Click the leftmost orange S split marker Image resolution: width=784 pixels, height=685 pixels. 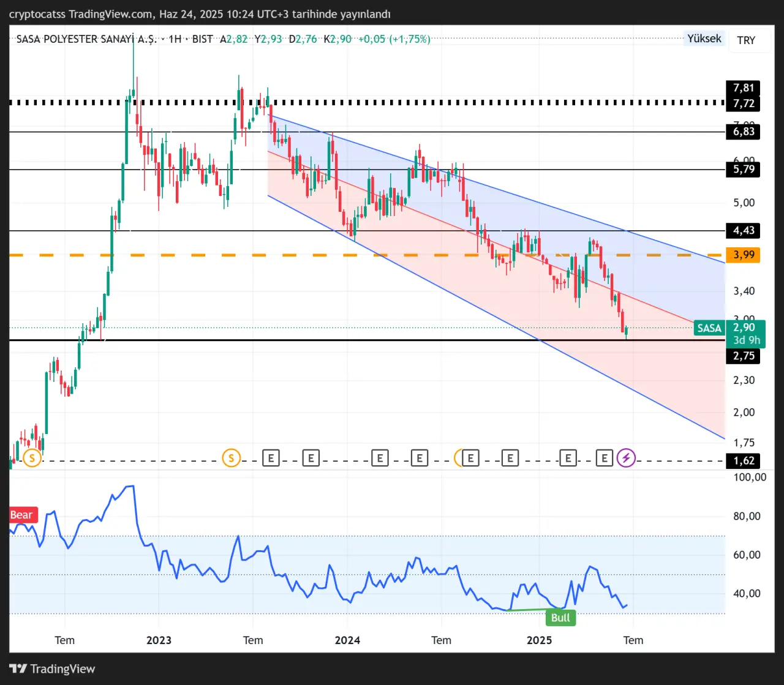tap(32, 457)
